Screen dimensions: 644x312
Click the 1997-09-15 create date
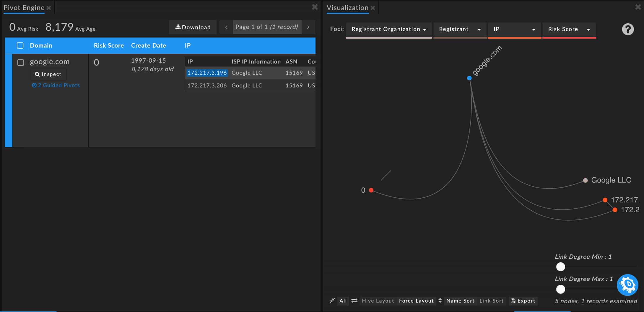tap(149, 60)
